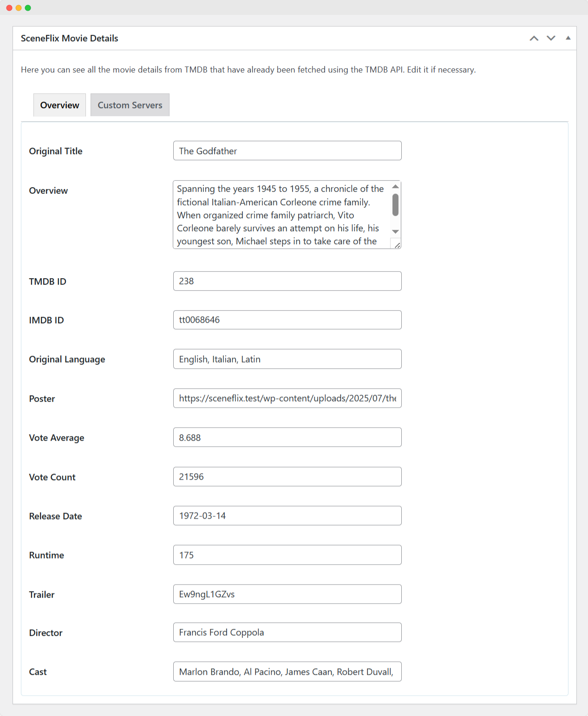This screenshot has width=588, height=716.
Task: Select the IMDB ID field tt0068646
Action: click(287, 320)
